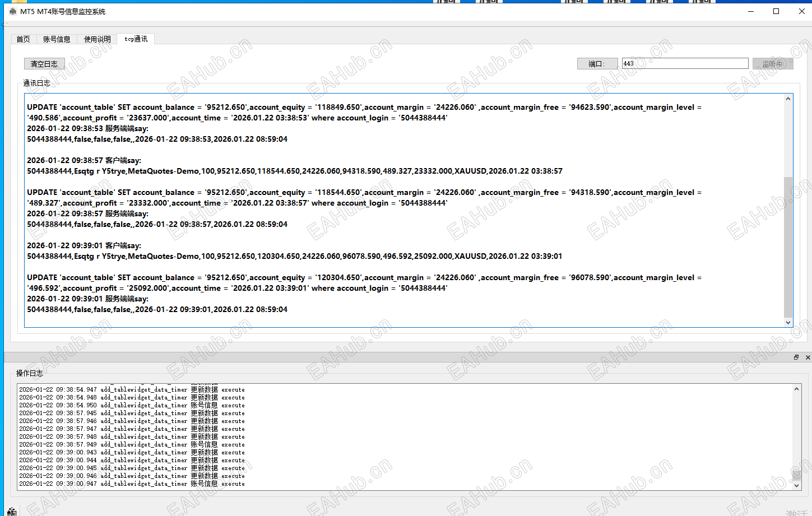
Task: Click the 清空日志 button
Action: click(x=44, y=64)
